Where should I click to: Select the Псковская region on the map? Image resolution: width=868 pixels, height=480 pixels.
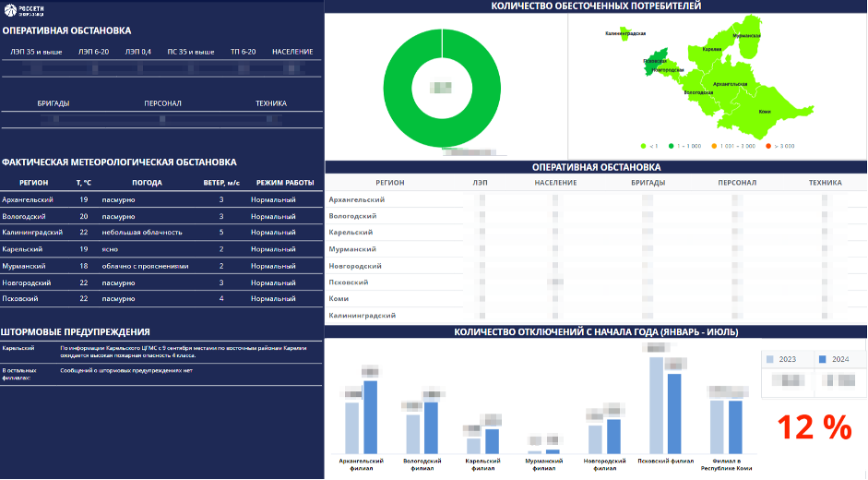pyautogui.click(x=652, y=64)
